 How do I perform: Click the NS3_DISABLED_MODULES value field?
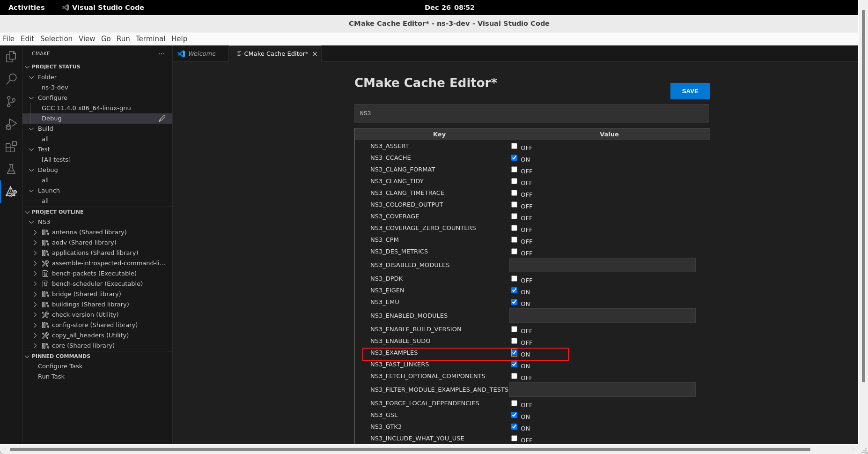[x=602, y=265]
